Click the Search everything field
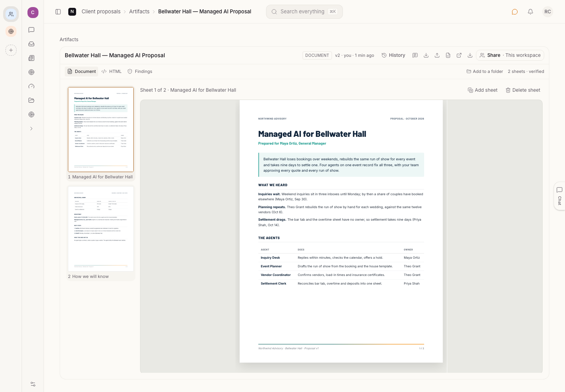The image size is (565, 392). point(304,12)
